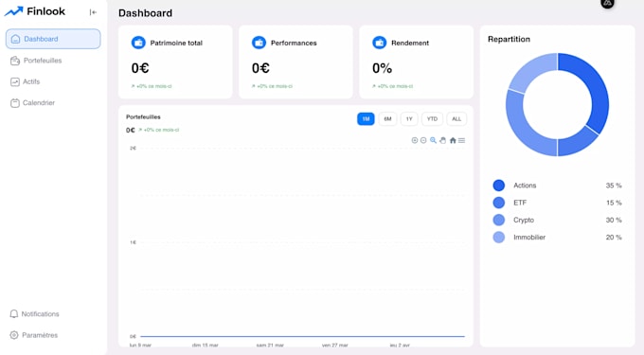The width and height of the screenshot is (644, 355).
Task: Click the ETF legend color dot
Action: coord(498,203)
